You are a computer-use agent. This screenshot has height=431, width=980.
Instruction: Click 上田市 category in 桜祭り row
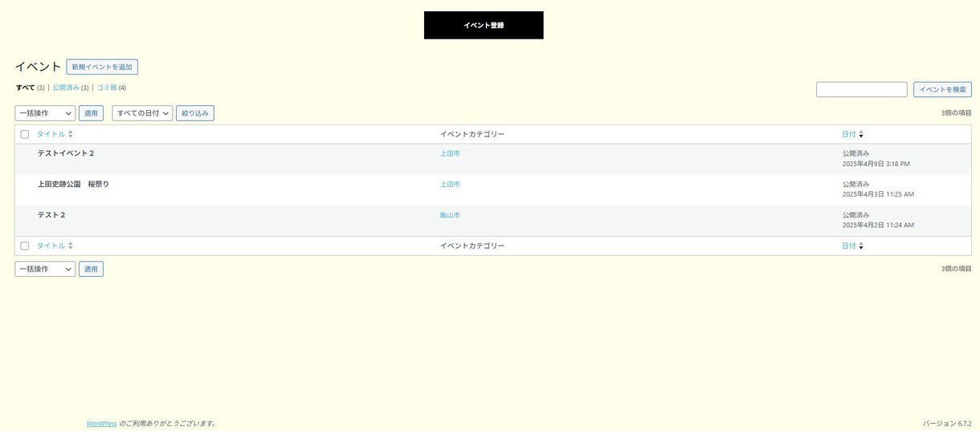[x=450, y=184]
